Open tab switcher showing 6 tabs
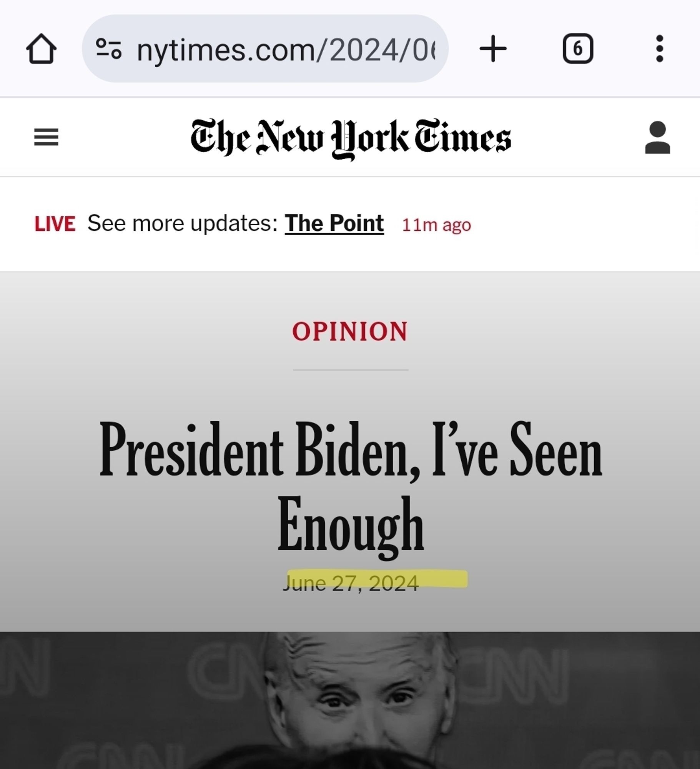This screenshot has width=700, height=769. [578, 49]
